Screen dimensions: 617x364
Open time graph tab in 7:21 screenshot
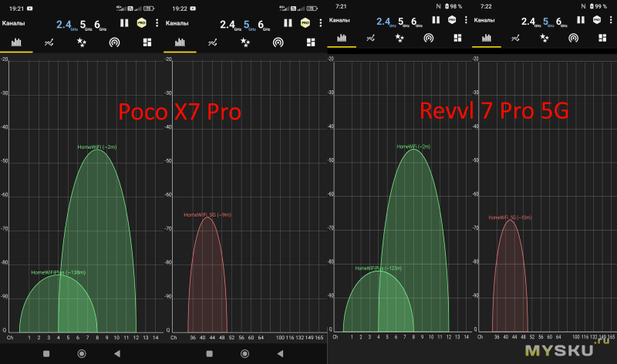[x=370, y=38]
